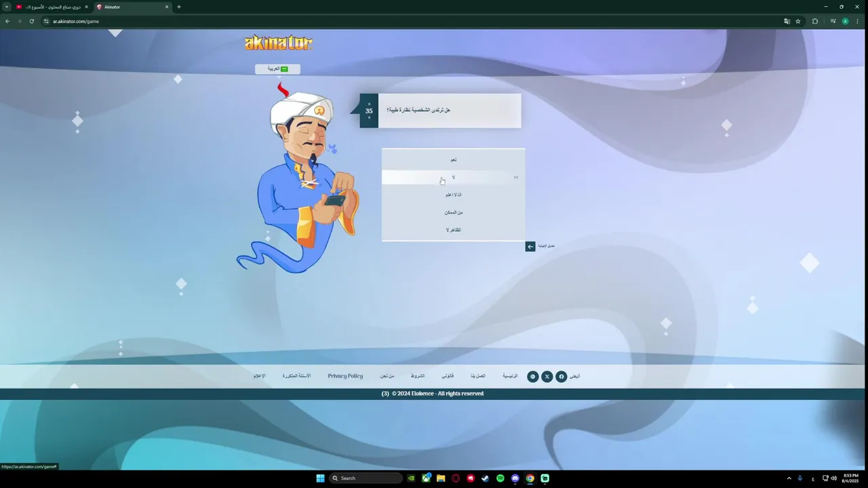The height and width of the screenshot is (488, 868).
Task: Click the translate page icon
Action: click(787, 21)
